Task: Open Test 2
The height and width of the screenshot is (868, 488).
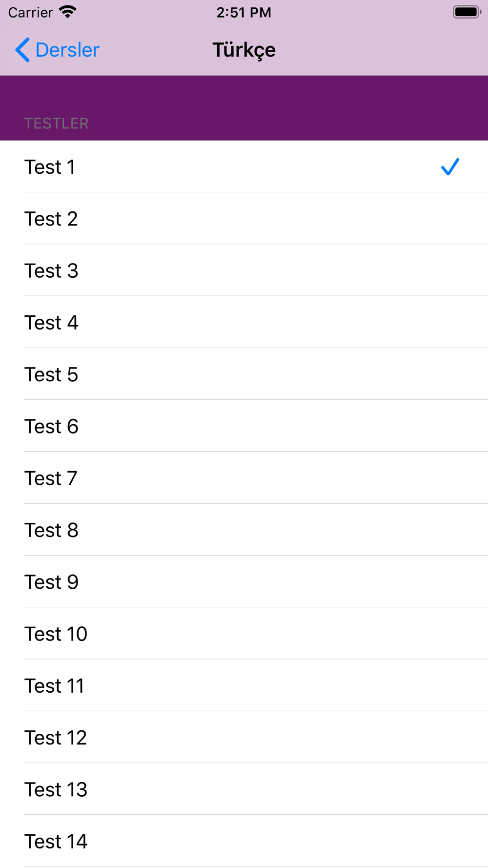Action: coord(244,218)
